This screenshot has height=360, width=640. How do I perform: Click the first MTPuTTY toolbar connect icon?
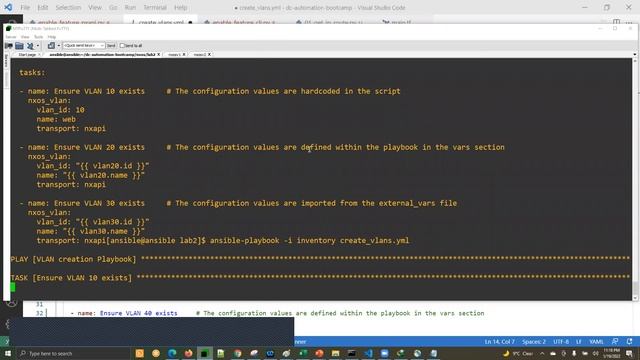pos(9,46)
